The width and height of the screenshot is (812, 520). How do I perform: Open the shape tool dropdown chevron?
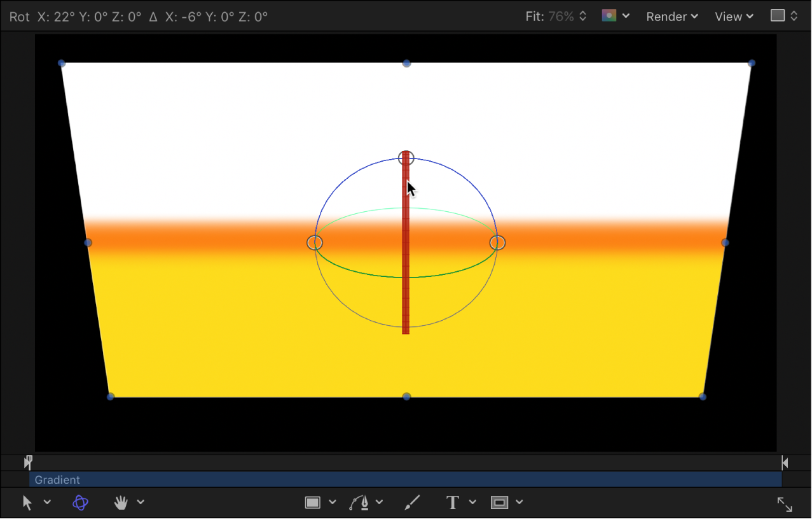[333, 502]
